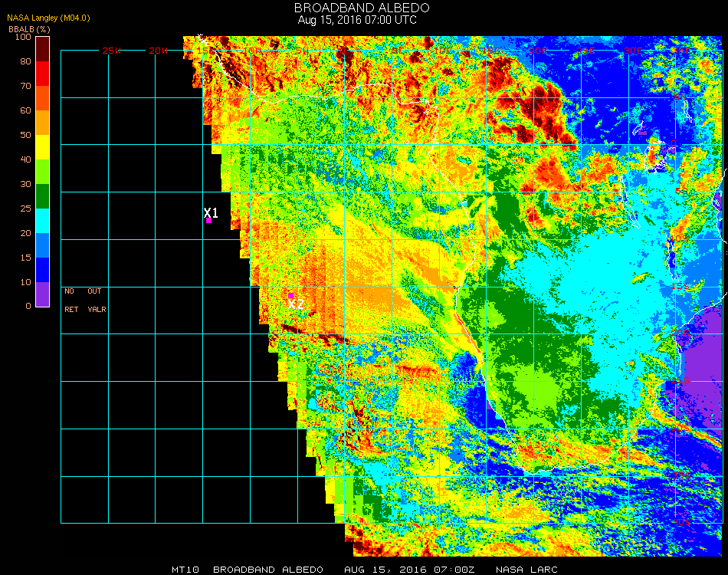728x575 pixels.
Task: Click the 'NASA LARC' text in the footer
Action: pos(526,570)
